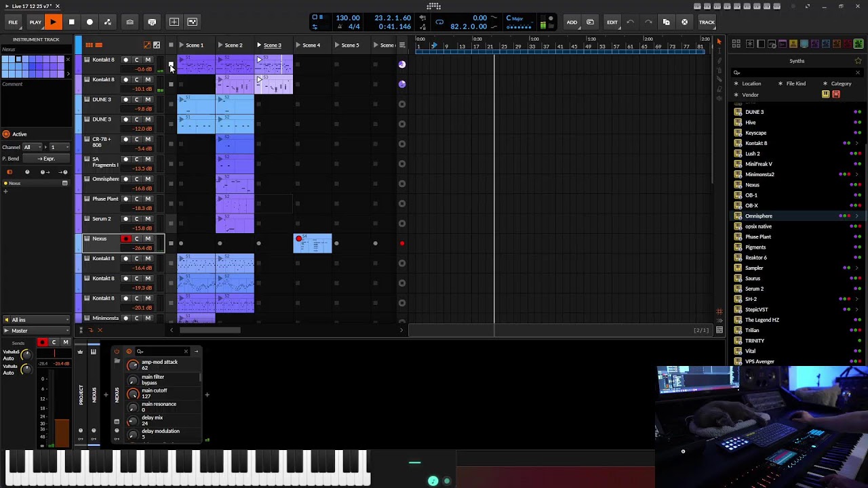
Task: Click the main cutoff knob
Action: pyautogui.click(x=133, y=394)
